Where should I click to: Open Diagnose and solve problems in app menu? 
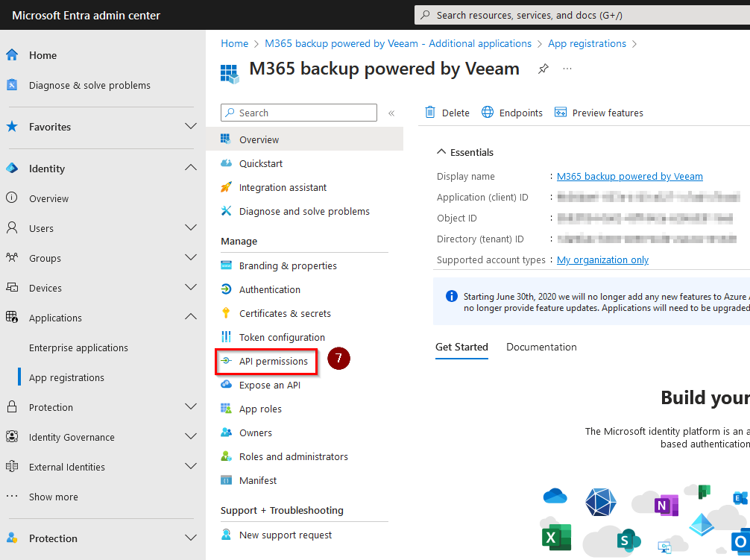304,211
